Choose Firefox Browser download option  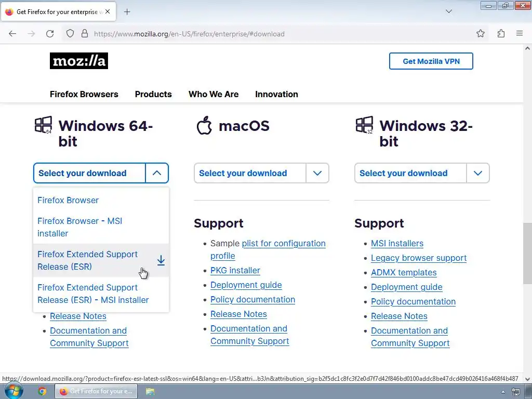[101, 200]
